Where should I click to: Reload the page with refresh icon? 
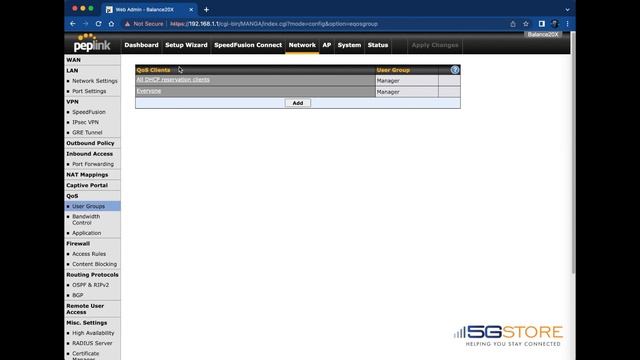coord(98,24)
